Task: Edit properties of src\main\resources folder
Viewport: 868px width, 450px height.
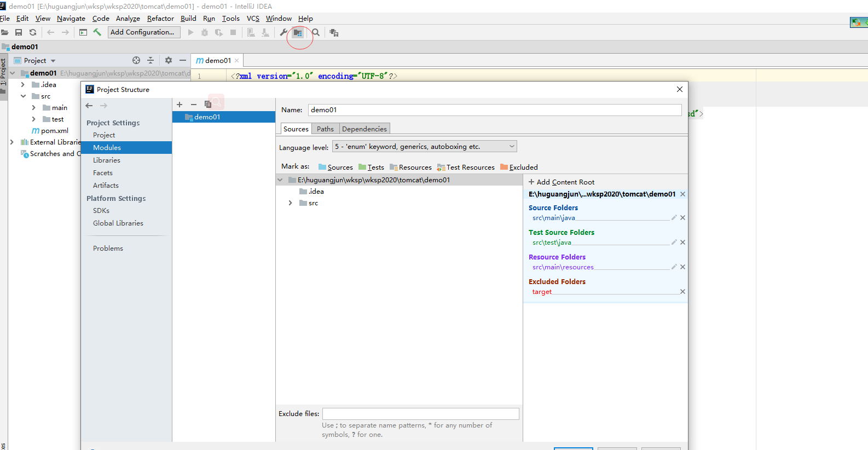Action: pos(674,267)
